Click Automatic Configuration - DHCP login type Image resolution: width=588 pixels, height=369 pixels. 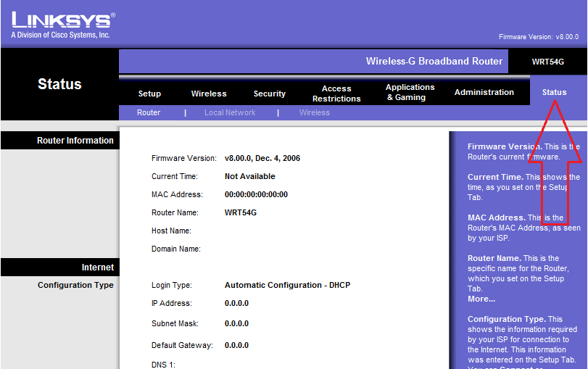(287, 285)
